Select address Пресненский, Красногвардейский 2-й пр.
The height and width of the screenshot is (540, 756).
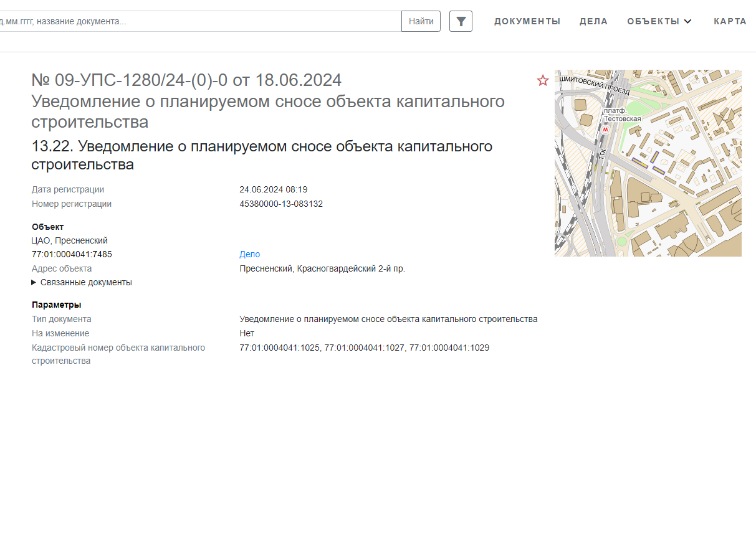[322, 268]
